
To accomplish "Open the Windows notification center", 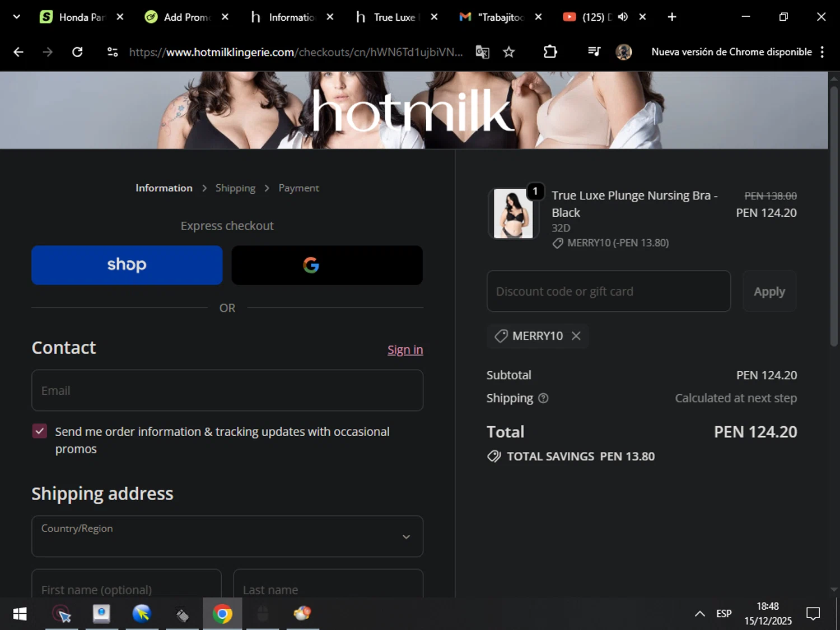I will point(813,614).
